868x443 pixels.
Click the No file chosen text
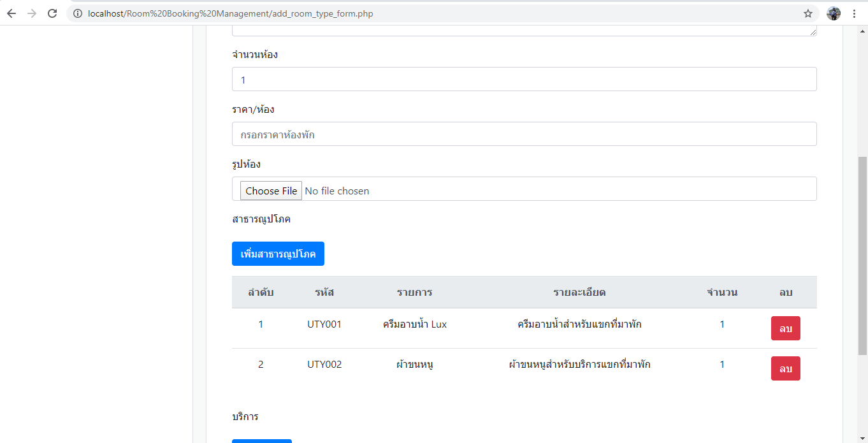pos(336,191)
